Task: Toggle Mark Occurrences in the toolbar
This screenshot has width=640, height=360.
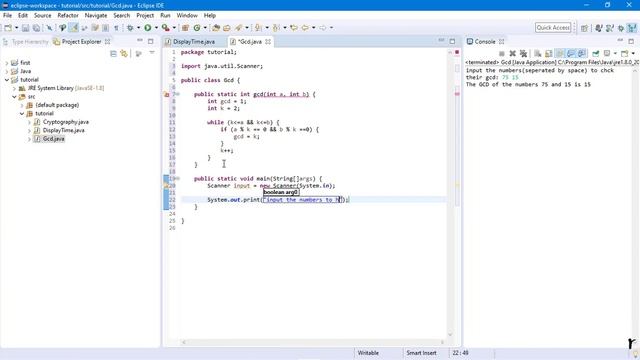Action: 73,28
